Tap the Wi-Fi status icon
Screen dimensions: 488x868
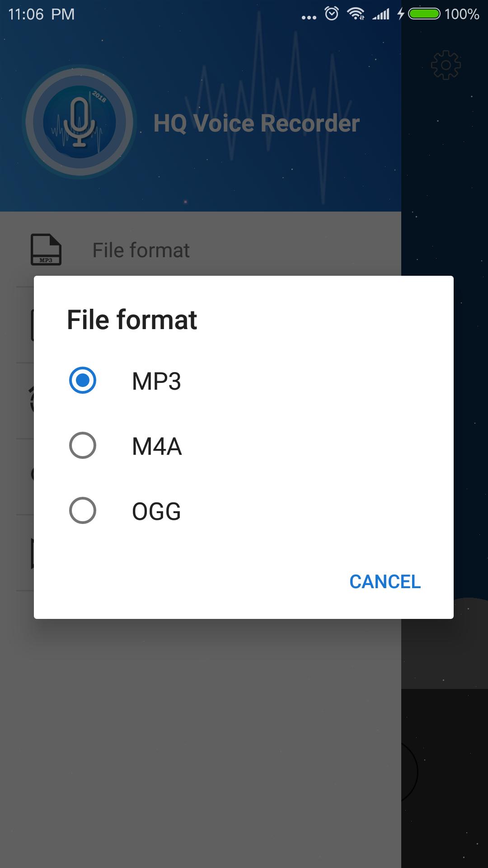coord(356,14)
